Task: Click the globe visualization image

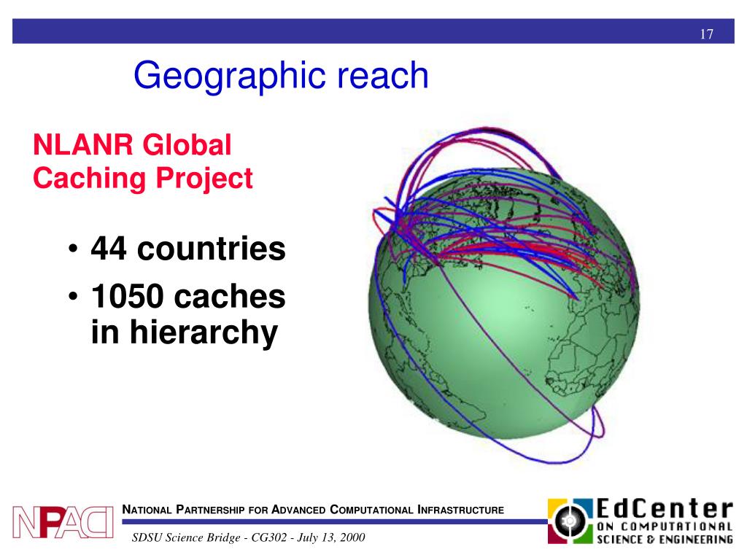Action: 504,295
